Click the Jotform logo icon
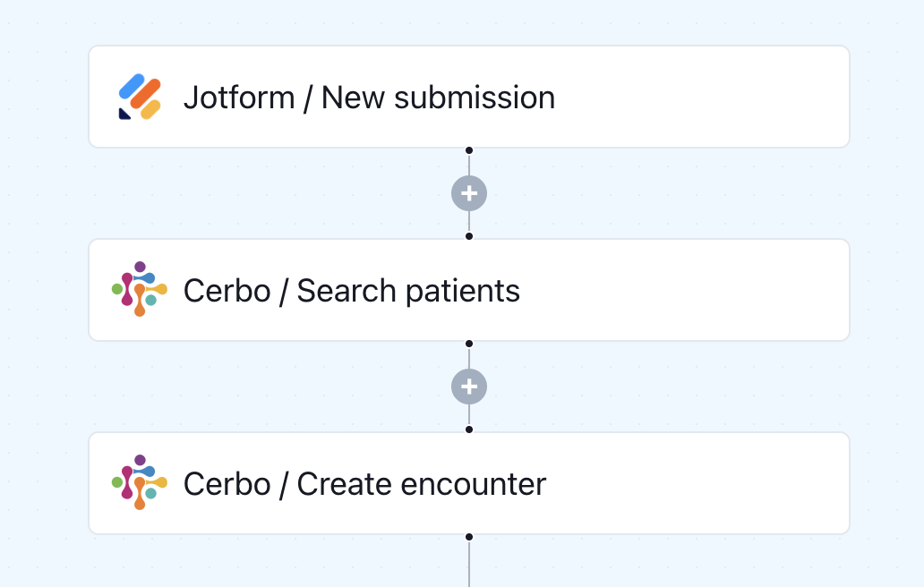 (140, 97)
